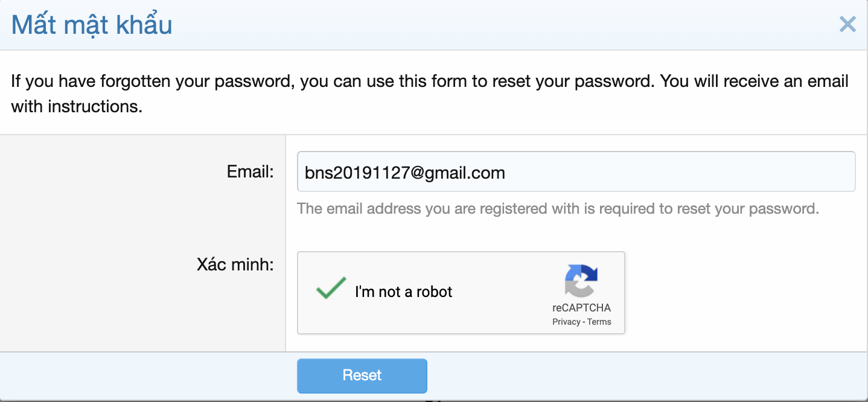This screenshot has width=868, height=402.
Task: Click the reCAPTCHA logo icon
Action: 581,281
